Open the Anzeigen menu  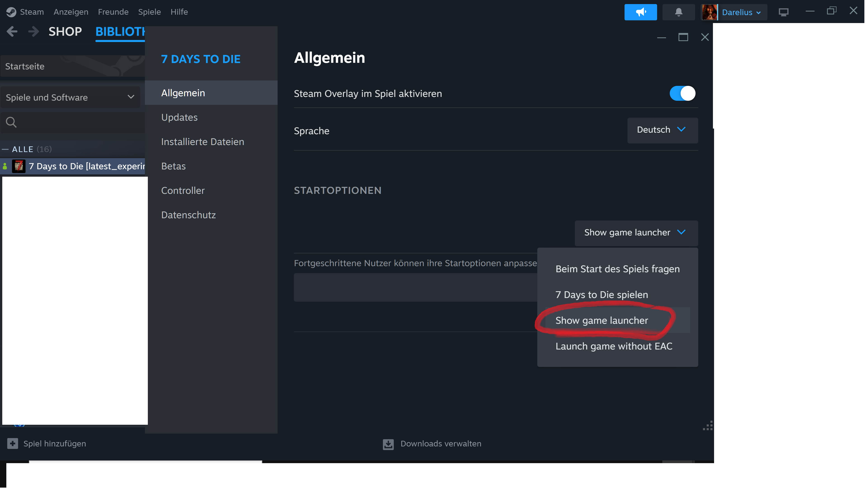[71, 12]
